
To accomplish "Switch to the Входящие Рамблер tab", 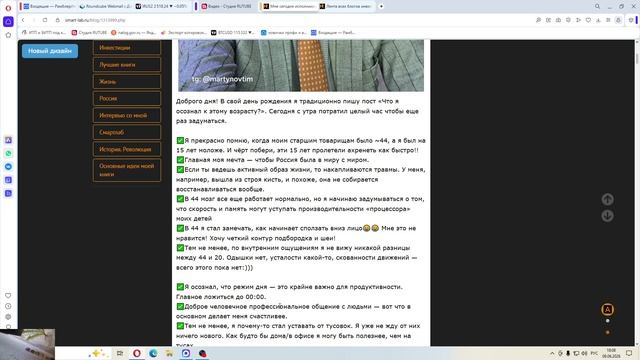I will click(49, 7).
